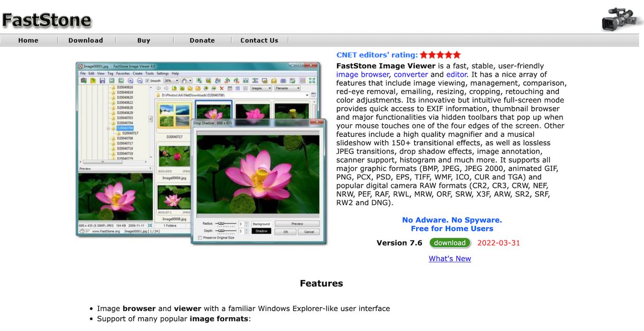The width and height of the screenshot is (644, 331).
Task: Select the hand pan tool icon
Action: tap(185, 81)
